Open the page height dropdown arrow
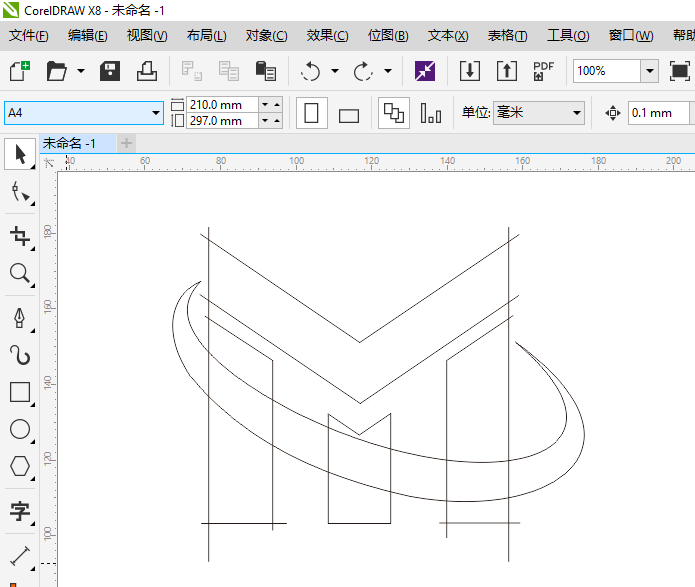This screenshot has width=695, height=587. [265, 121]
